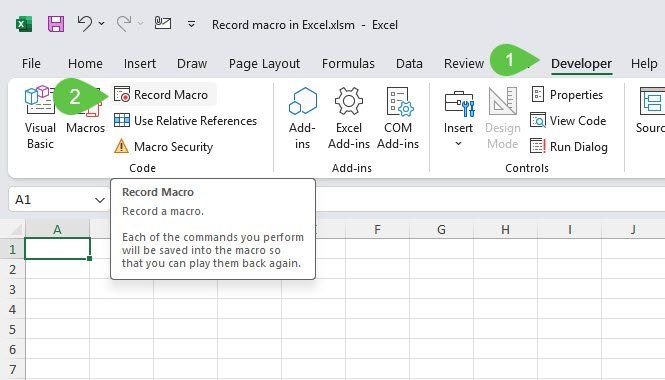Select the Page Layout tab
This screenshot has height=380, width=665.
tap(264, 64)
